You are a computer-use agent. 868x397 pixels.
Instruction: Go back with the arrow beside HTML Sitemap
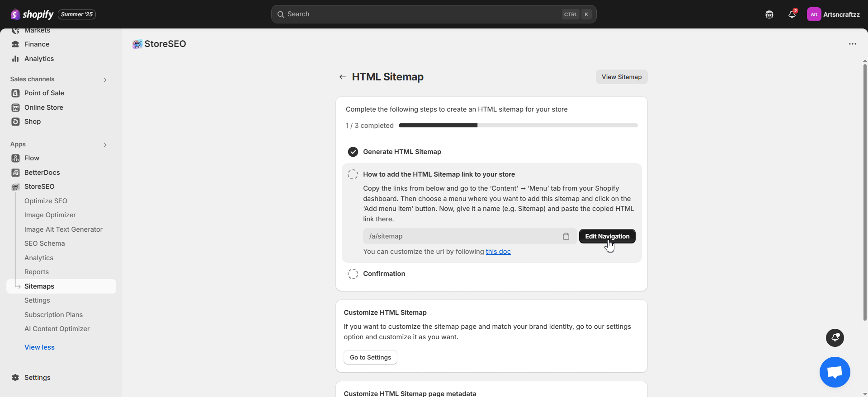tap(343, 77)
